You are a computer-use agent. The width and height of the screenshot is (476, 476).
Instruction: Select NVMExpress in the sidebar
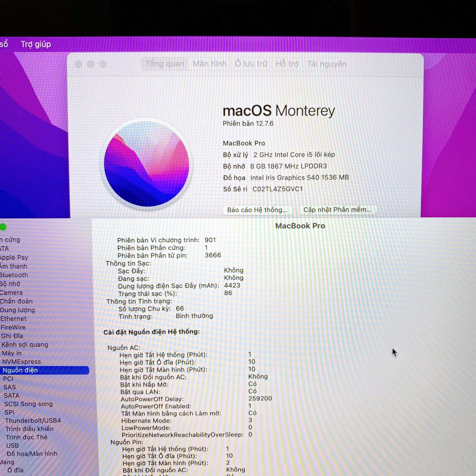[x=22, y=361]
